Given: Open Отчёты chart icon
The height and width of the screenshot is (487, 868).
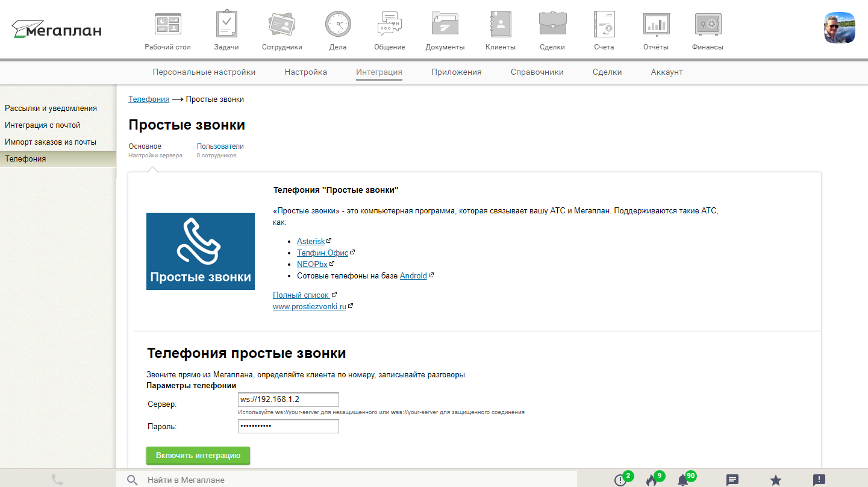Looking at the screenshot, I should point(657,24).
